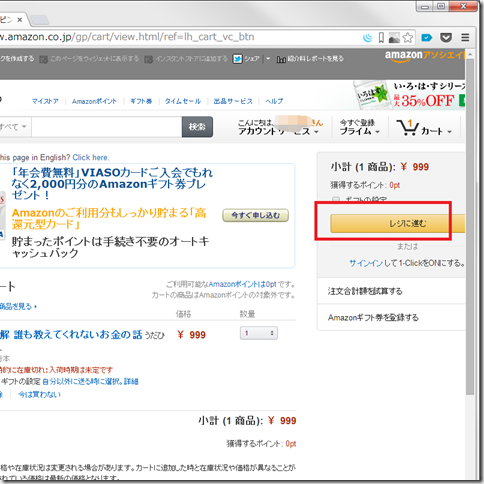Open the Chrome hamburger menu
This screenshot has width=484, height=484.
pyautogui.click(x=465, y=37)
